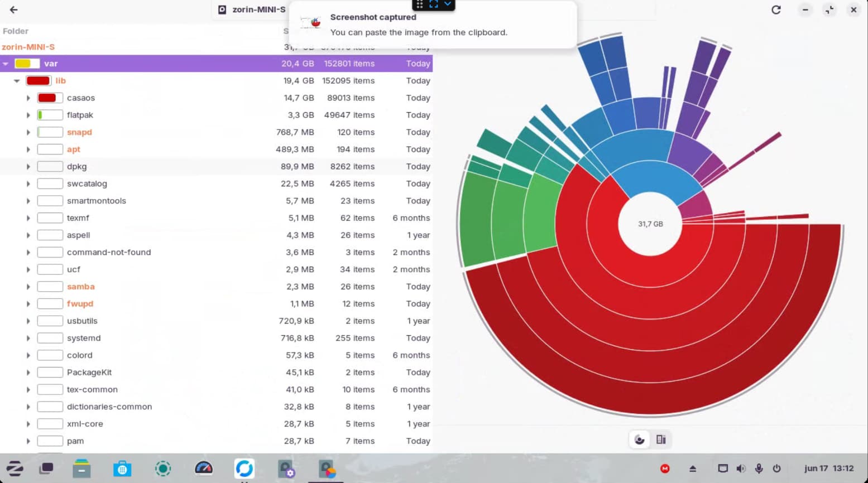Collapse the lib folder tree
The width and height of the screenshot is (868, 483).
coord(17,81)
